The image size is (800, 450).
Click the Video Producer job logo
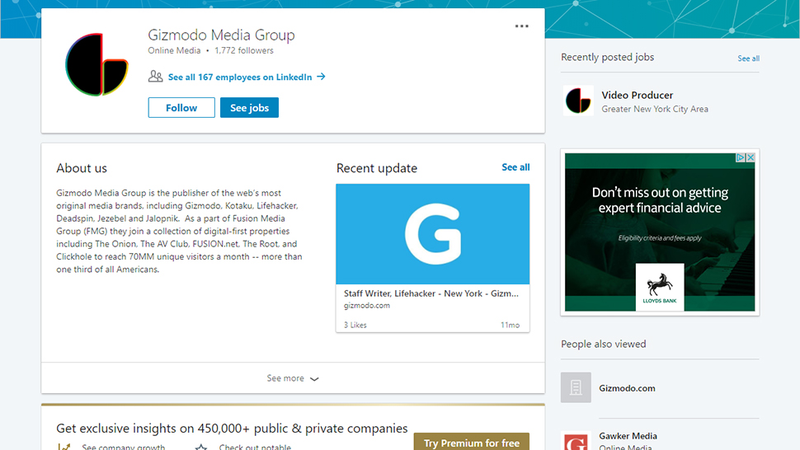[x=578, y=101]
